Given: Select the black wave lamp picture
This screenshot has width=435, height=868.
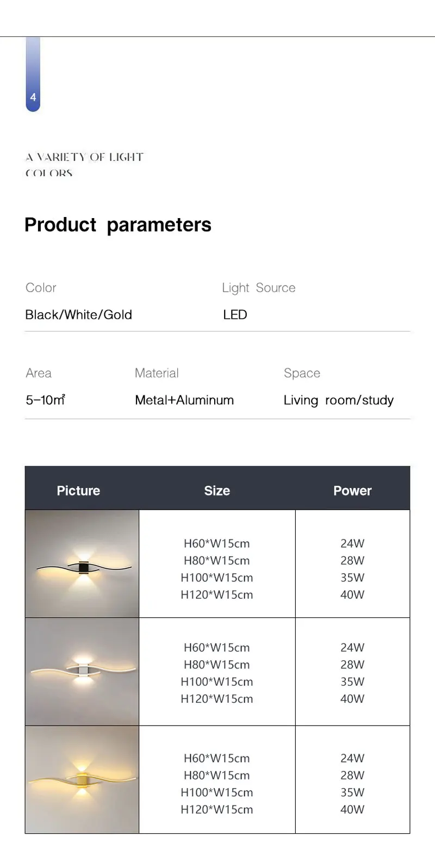Looking at the screenshot, I should [82, 563].
